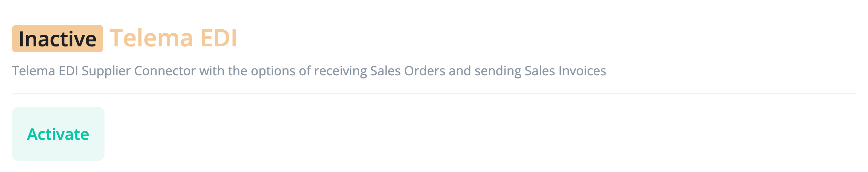This screenshot has height=172, width=868.
Task: Click the word "with" in the description
Action: click(211, 71)
